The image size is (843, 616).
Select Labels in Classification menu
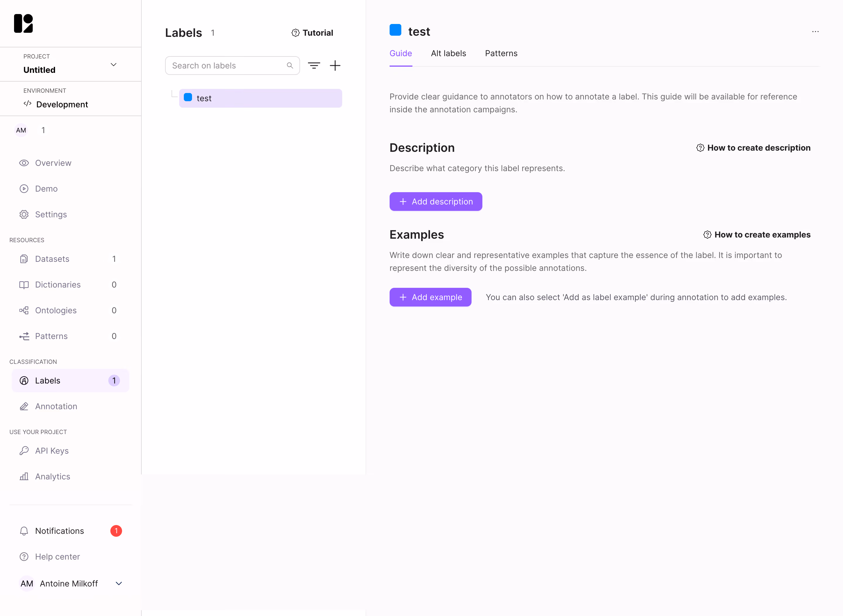(70, 380)
